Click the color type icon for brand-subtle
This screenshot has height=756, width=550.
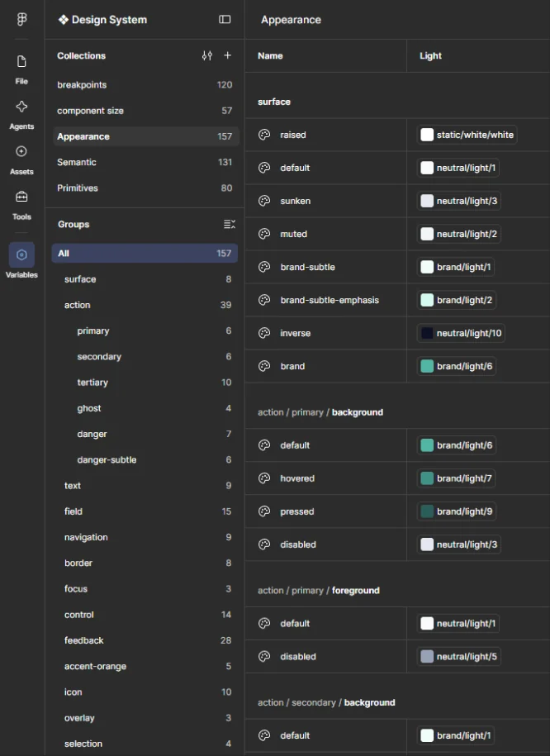[x=264, y=267]
